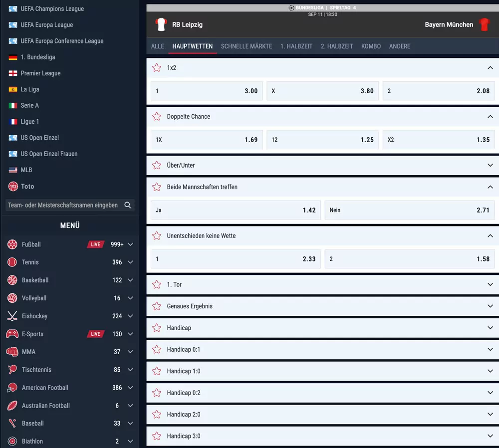Star the Handicap 0:1 market

tap(157, 349)
